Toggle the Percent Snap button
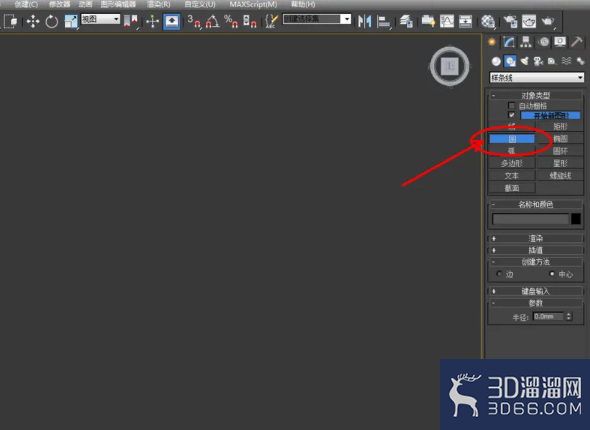This screenshot has height=430, width=590. click(x=231, y=21)
